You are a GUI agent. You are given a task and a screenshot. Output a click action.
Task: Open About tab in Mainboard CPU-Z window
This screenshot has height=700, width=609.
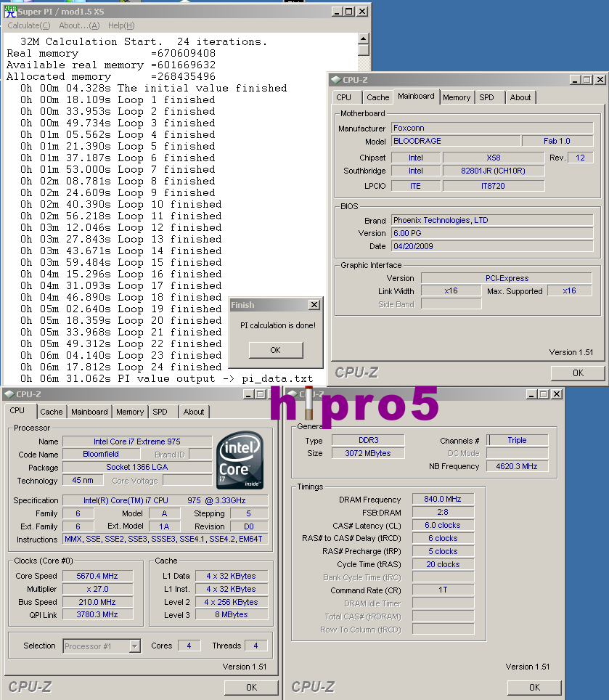[x=520, y=97]
